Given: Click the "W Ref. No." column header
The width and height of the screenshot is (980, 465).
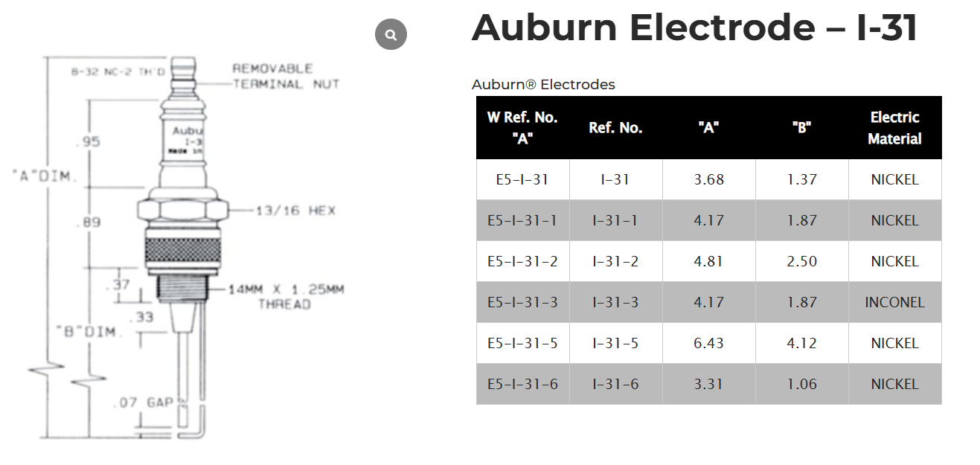Looking at the screenshot, I should [x=522, y=128].
